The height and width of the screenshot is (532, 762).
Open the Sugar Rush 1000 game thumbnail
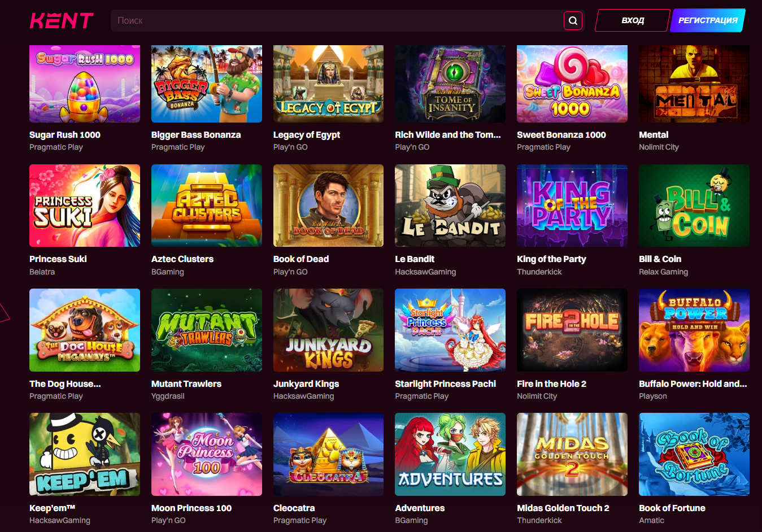[x=85, y=84]
